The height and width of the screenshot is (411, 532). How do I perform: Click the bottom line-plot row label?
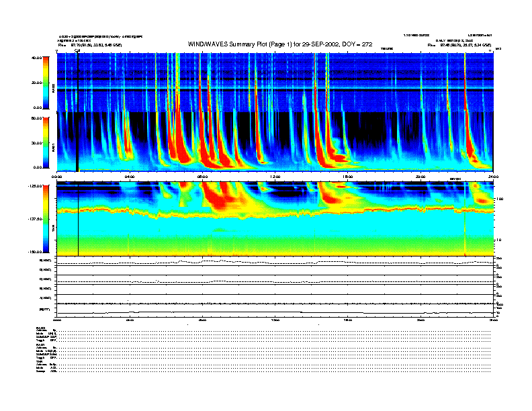point(45,309)
